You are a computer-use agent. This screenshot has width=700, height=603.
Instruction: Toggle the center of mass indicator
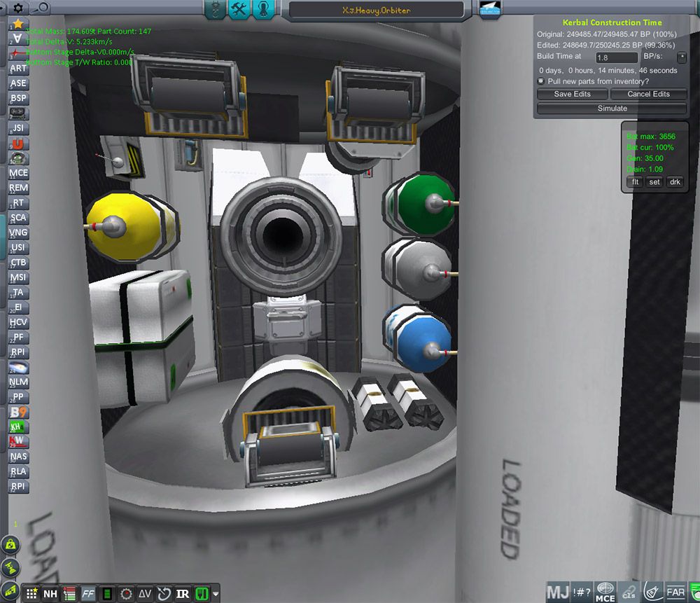coord(10,544)
